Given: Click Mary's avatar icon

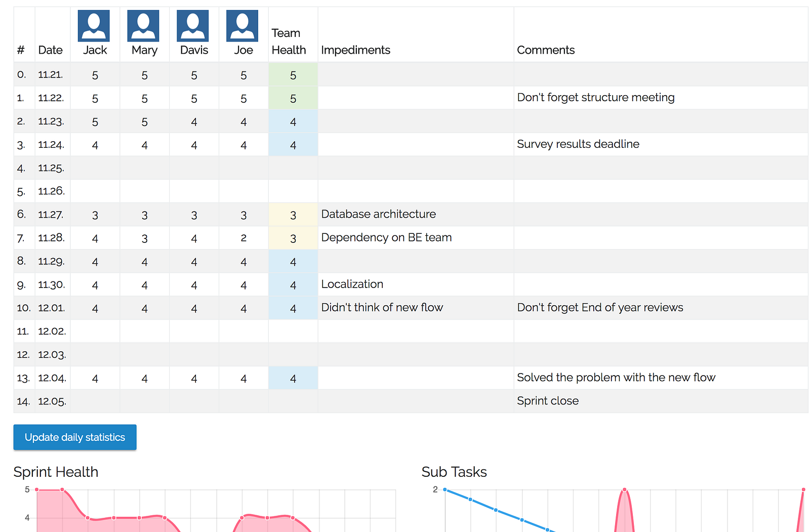Looking at the screenshot, I should click(x=143, y=26).
